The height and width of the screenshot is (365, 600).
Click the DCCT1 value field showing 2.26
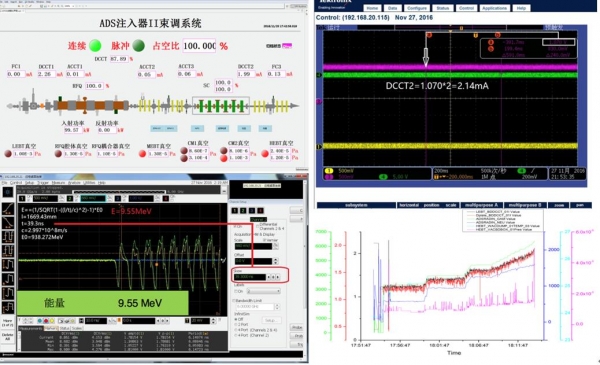click(47, 74)
